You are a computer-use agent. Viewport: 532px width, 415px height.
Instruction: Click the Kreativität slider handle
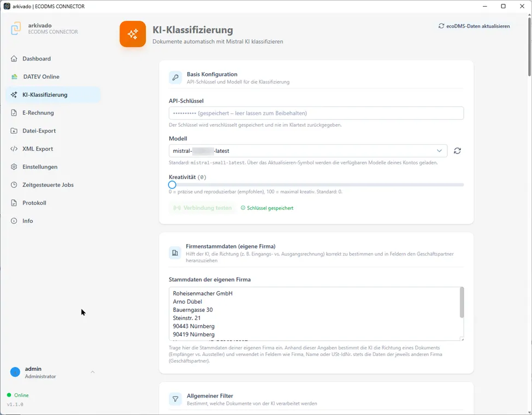(172, 185)
